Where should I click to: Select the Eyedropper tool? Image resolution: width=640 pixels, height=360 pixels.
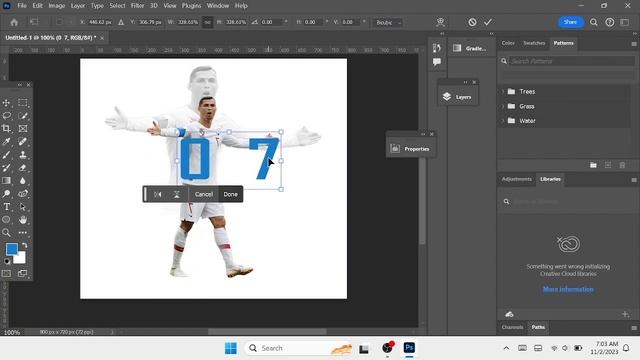coord(7,142)
